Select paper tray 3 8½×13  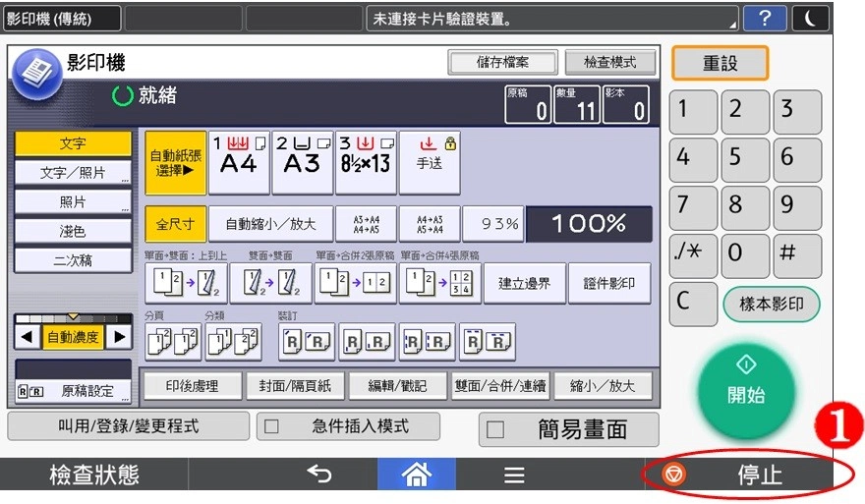coord(366,163)
